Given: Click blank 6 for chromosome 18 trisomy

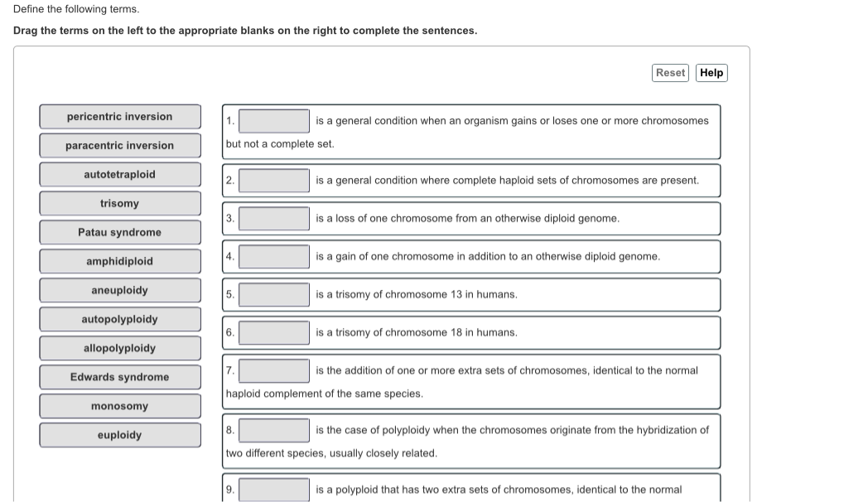Looking at the screenshot, I should [x=273, y=332].
